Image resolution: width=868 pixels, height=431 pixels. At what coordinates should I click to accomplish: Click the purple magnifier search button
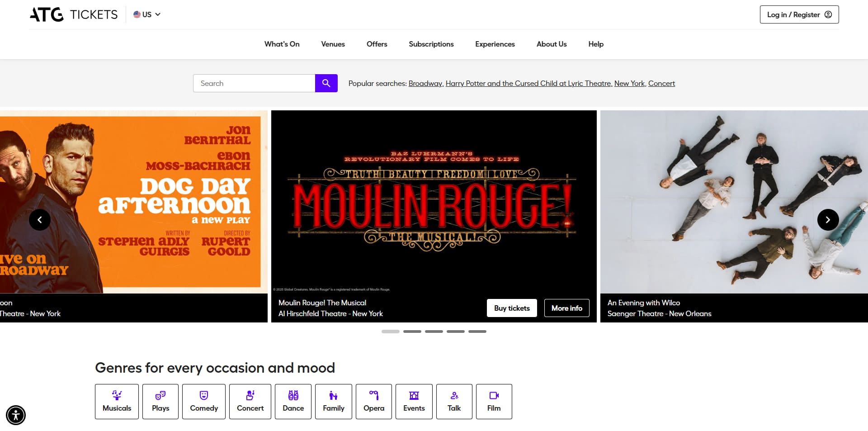[x=326, y=83]
